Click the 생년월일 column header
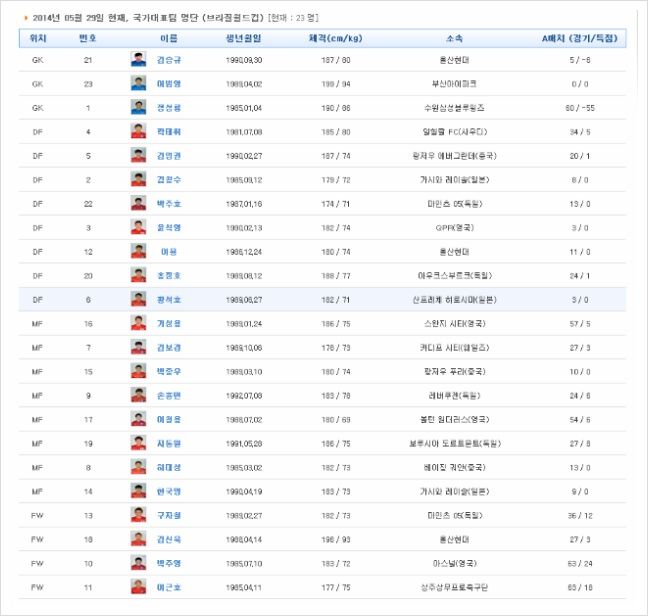The height and width of the screenshot is (616, 648). click(243, 38)
